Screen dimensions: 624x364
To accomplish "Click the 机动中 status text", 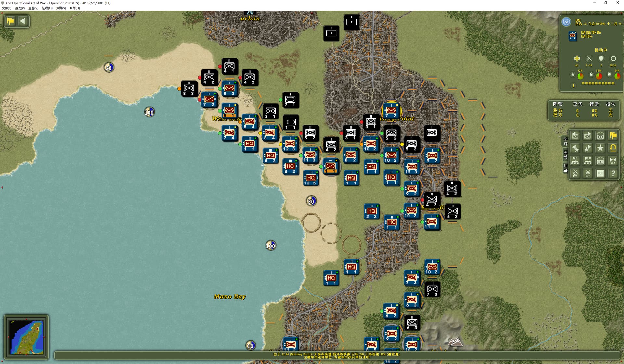I will pos(601,50).
